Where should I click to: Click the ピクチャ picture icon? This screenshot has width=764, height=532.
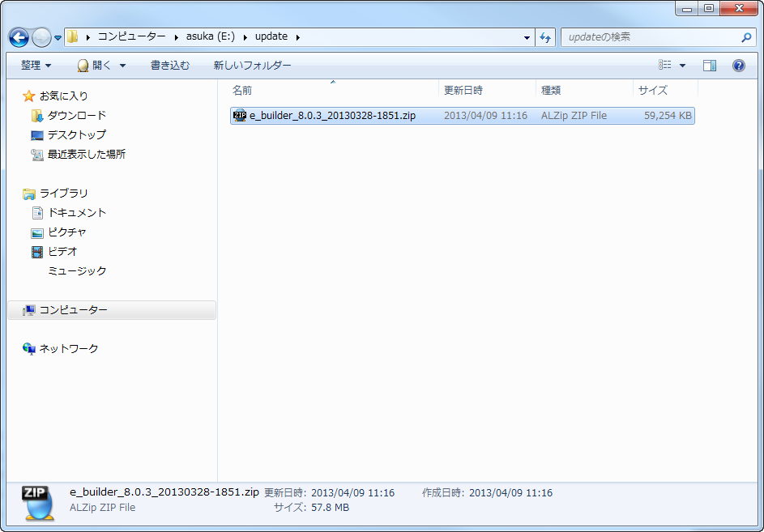click(37, 233)
